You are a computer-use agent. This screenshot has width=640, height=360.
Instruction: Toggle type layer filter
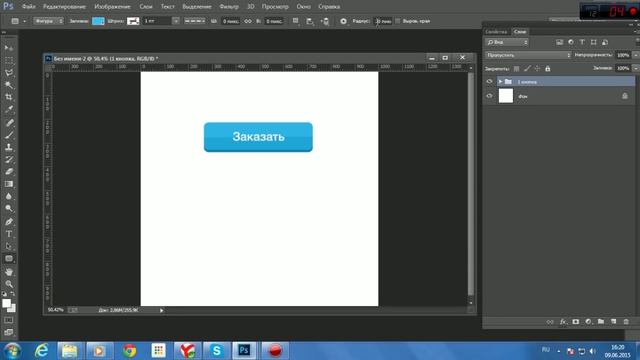(582, 42)
